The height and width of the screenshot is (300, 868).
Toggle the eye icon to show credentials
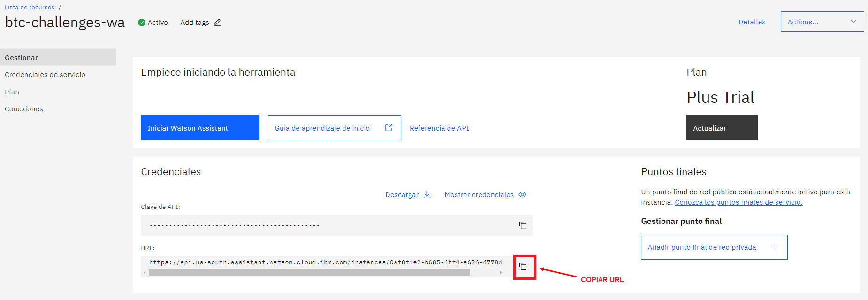point(523,195)
